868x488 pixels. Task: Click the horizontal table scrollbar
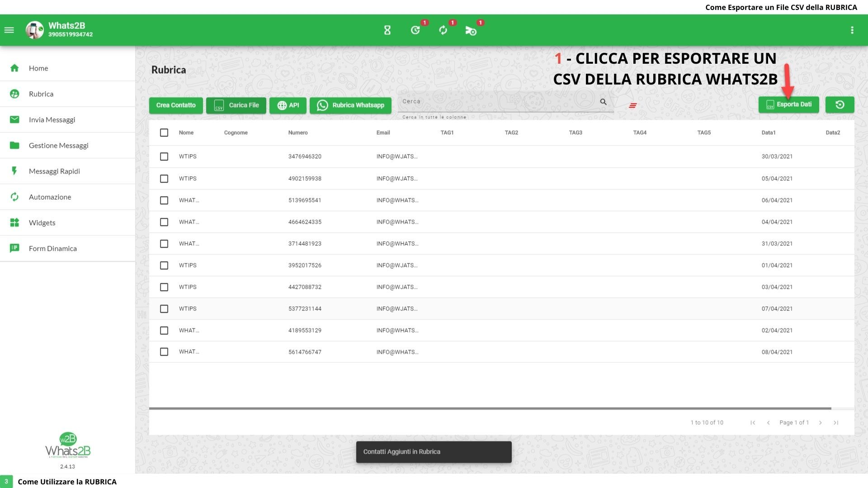click(x=490, y=408)
